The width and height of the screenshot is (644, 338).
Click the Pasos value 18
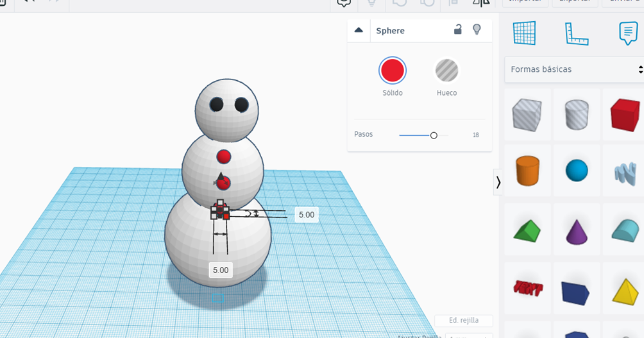[475, 135]
